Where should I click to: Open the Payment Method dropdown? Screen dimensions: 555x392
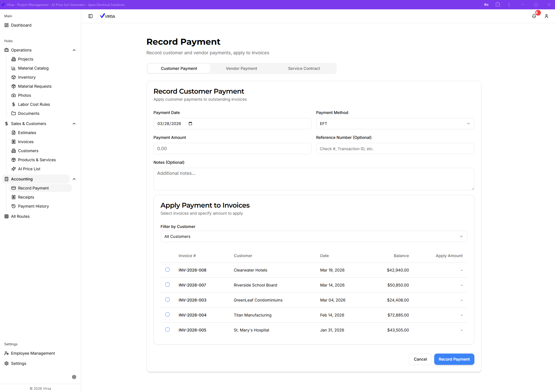pos(395,124)
